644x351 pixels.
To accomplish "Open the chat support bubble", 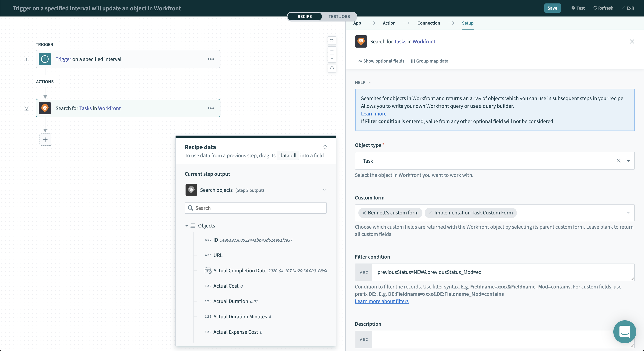I will tap(624, 331).
